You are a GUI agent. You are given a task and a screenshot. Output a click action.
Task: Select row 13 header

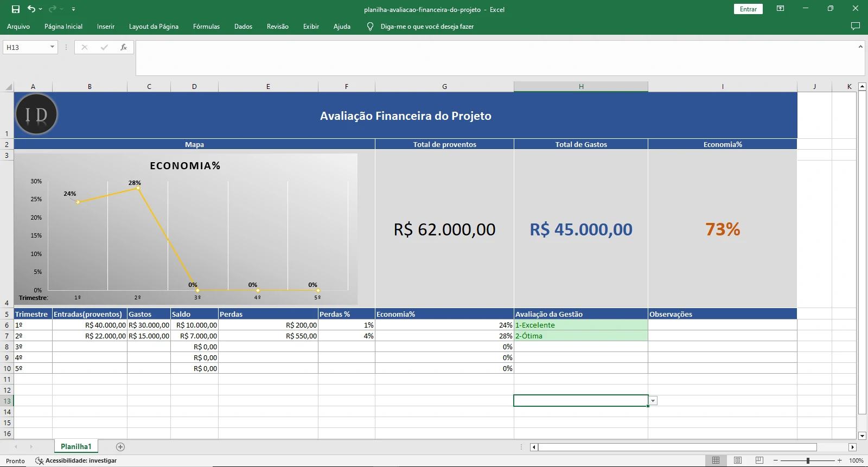click(x=7, y=401)
